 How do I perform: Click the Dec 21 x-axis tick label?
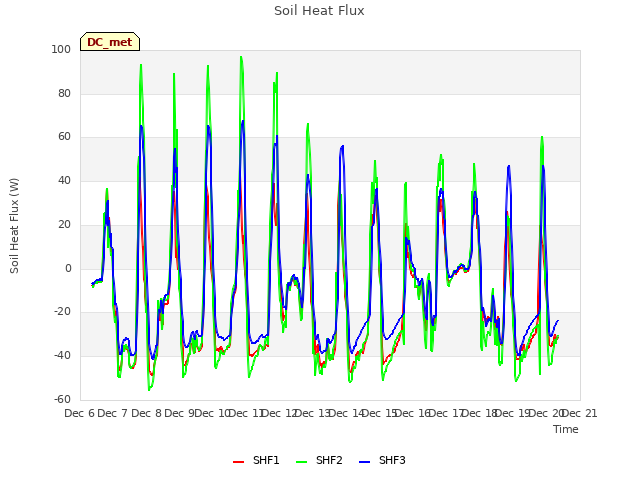580,413
